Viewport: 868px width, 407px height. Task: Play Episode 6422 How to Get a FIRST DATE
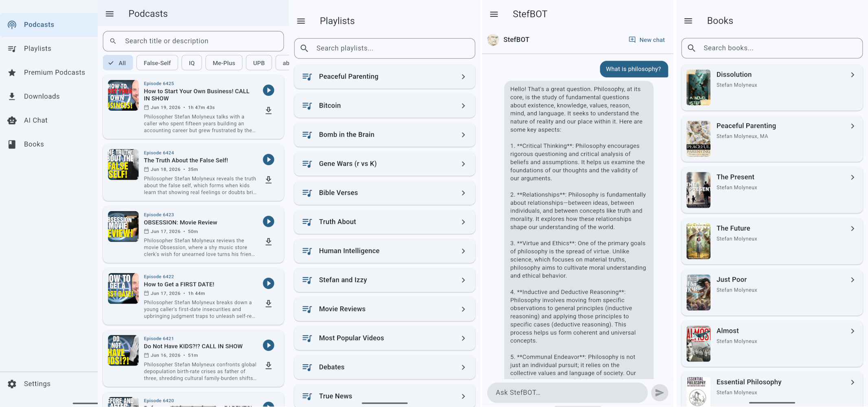coord(268,283)
